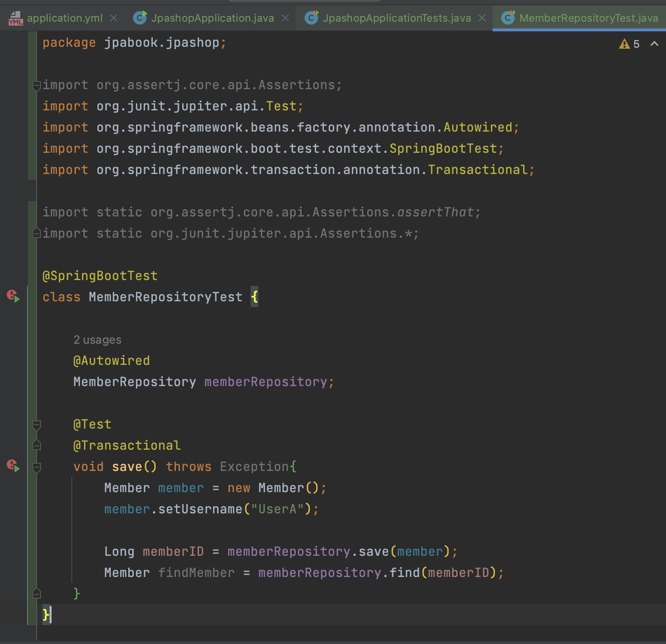The height and width of the screenshot is (644, 666).
Task: Click the fold end marker at the method closing brace
Action: tap(37, 593)
